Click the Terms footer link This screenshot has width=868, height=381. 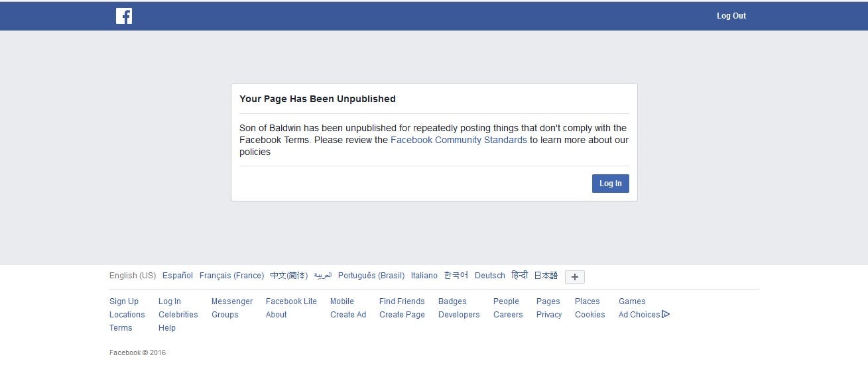click(121, 328)
